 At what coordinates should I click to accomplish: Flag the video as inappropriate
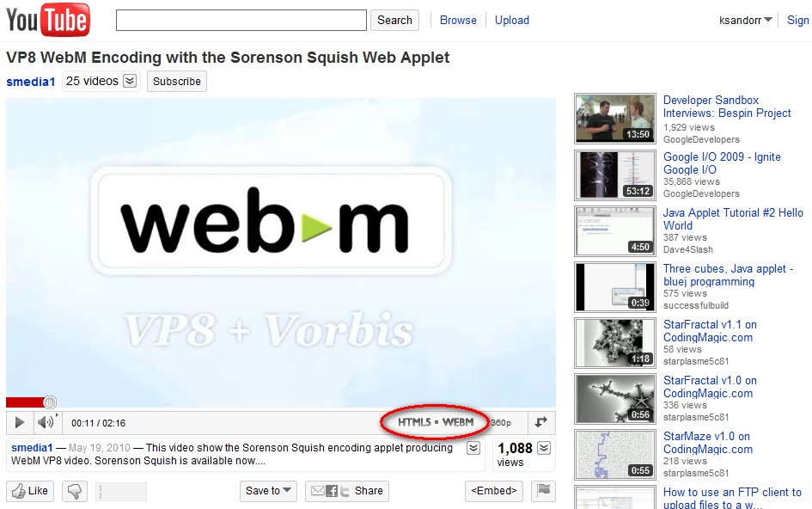(543, 491)
